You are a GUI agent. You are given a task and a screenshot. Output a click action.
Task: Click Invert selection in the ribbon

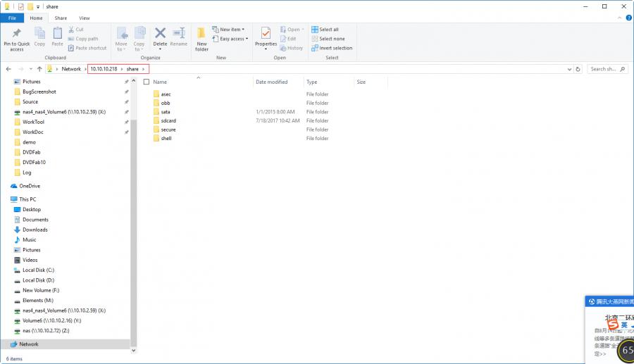click(332, 48)
